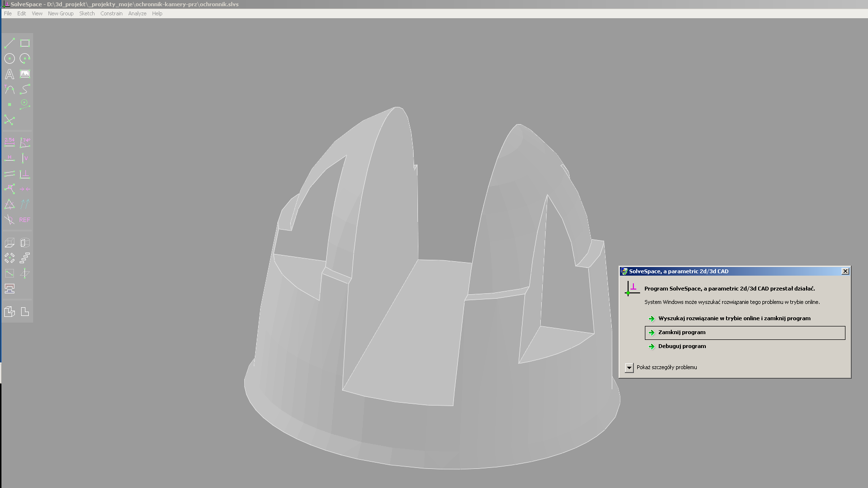This screenshot has height=488, width=868.
Task: Create new step translating group
Action: 25,258
